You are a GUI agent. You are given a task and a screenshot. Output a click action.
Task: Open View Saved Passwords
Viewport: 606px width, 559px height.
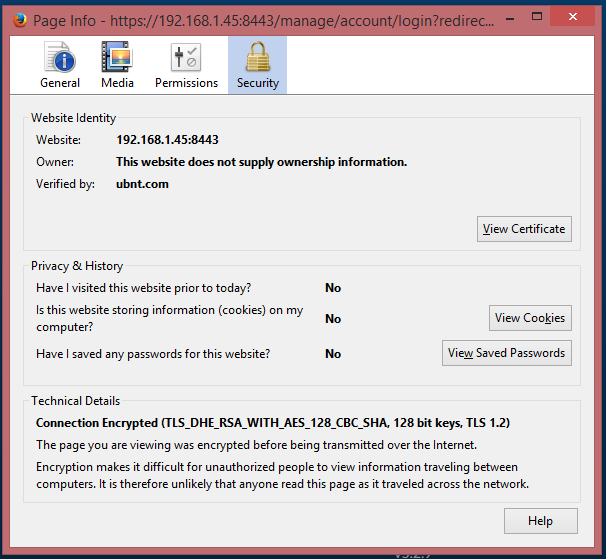tap(507, 353)
